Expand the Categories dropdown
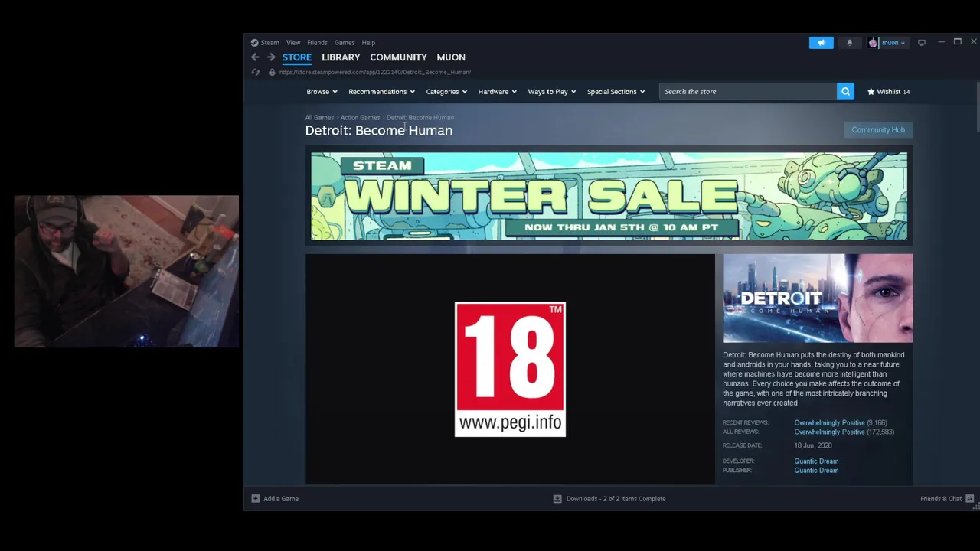The height and width of the screenshot is (551, 980). click(x=446, y=92)
